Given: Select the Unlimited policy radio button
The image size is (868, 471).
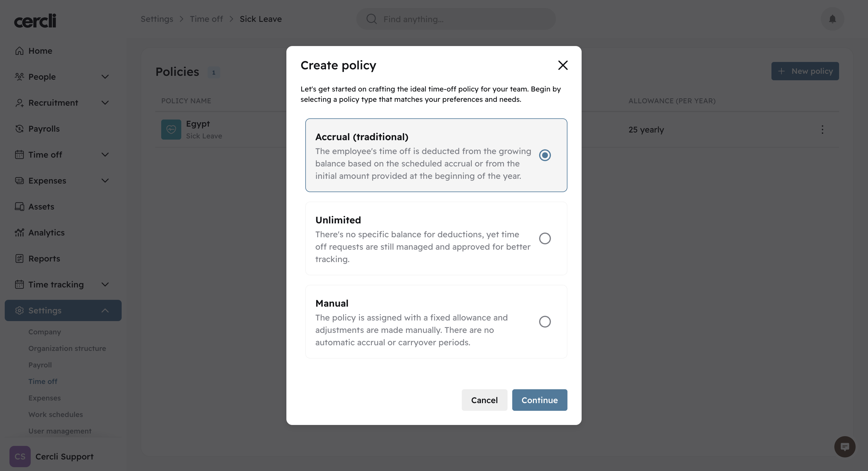Looking at the screenshot, I should coord(544,238).
